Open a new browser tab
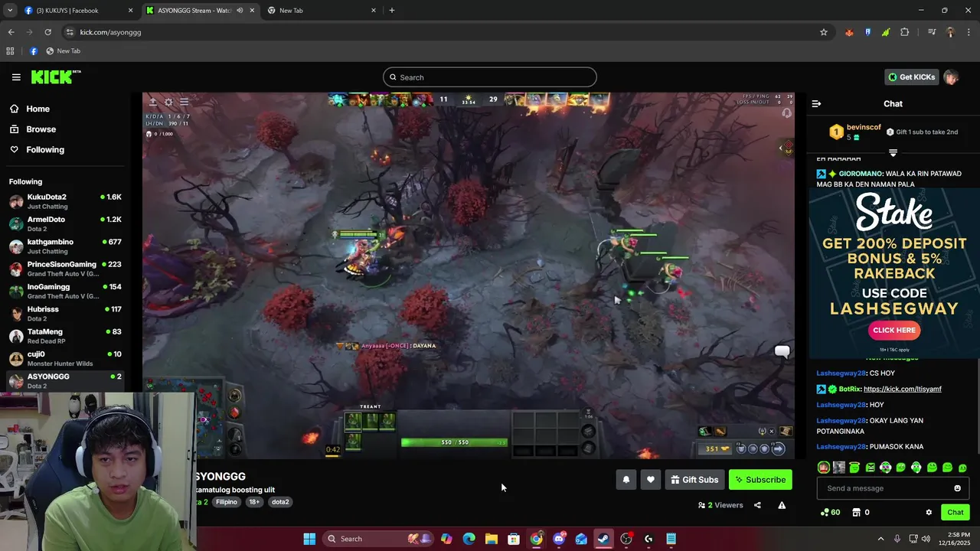The width and height of the screenshot is (980, 551). click(x=391, y=11)
